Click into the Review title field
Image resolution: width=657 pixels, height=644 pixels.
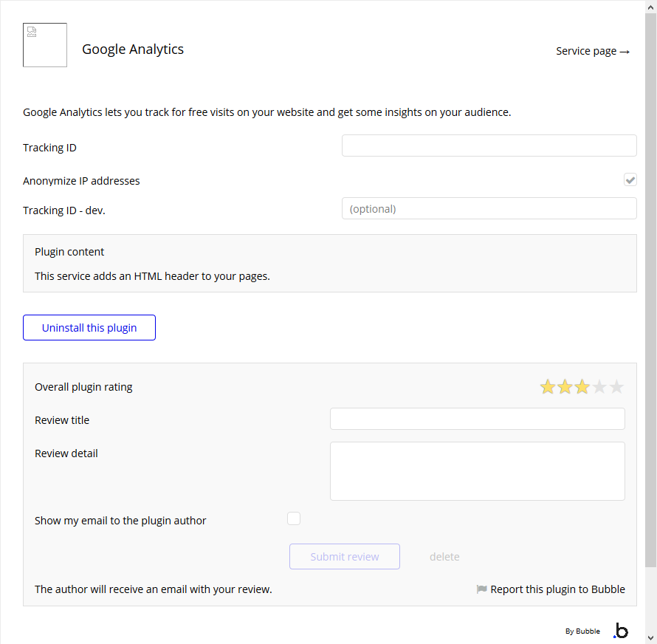tap(477, 419)
